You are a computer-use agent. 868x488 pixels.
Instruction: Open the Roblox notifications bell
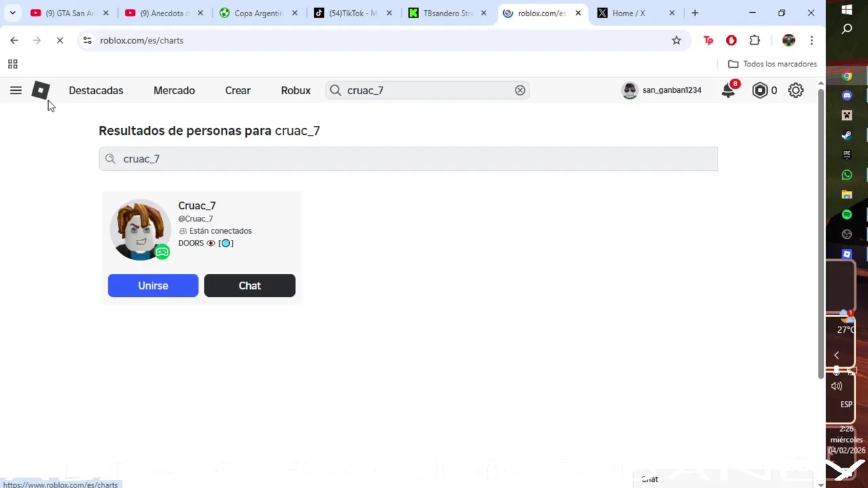coord(728,90)
